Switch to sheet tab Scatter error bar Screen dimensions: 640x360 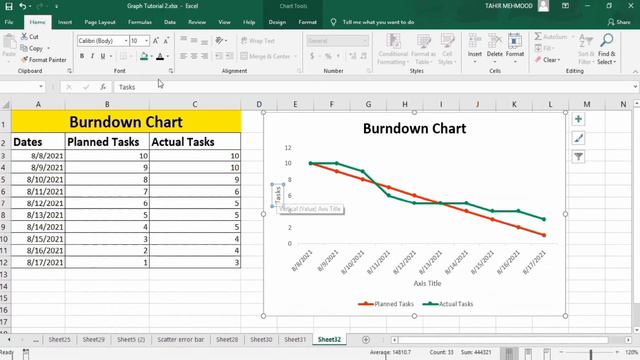click(x=180, y=340)
